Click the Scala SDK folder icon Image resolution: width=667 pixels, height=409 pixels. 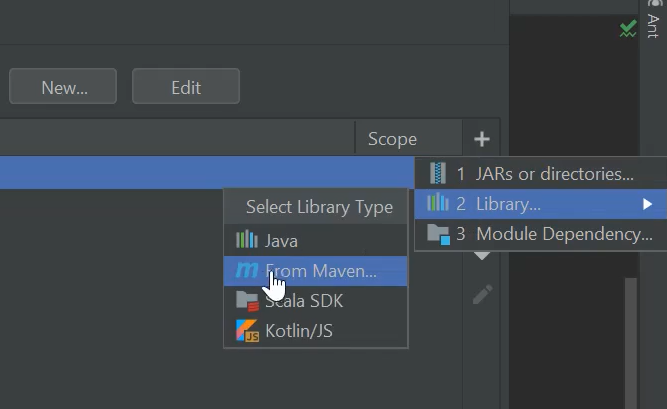[246, 300]
